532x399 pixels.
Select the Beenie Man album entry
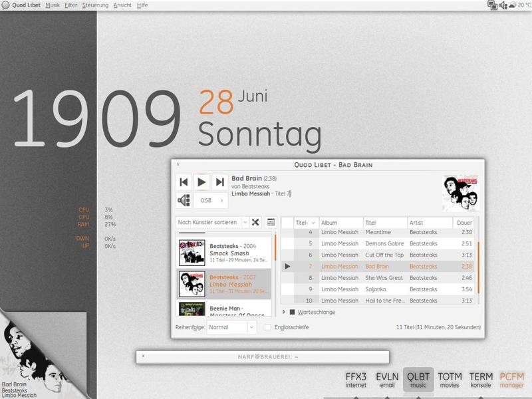click(x=224, y=309)
